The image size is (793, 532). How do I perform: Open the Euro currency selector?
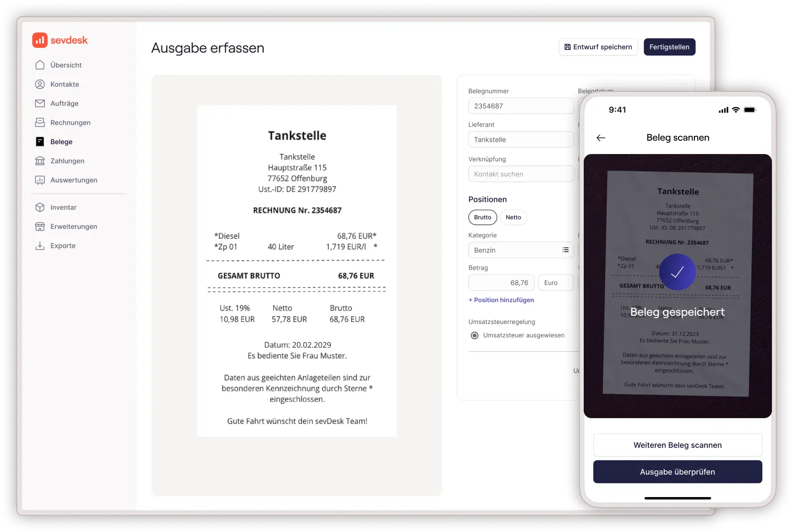pos(556,283)
